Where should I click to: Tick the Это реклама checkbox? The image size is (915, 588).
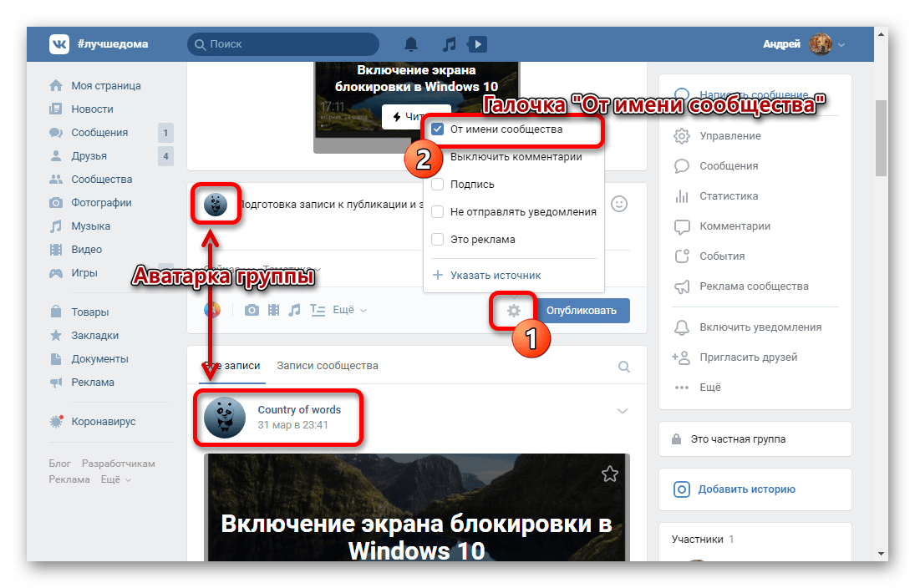[x=437, y=239]
